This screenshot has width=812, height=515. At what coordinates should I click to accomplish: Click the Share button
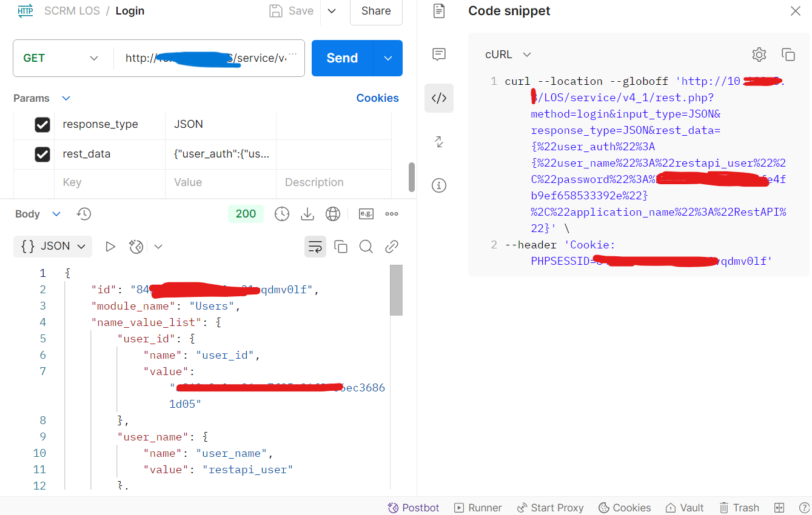coord(376,11)
